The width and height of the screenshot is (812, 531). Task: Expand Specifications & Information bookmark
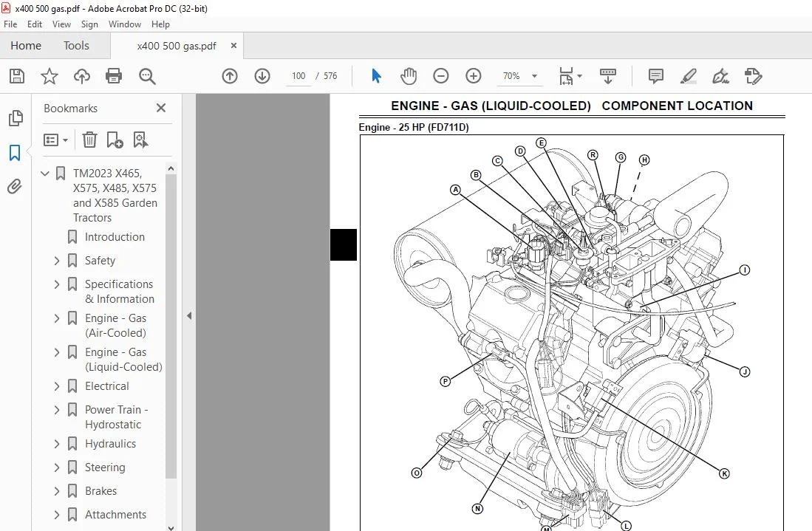pyautogui.click(x=57, y=284)
